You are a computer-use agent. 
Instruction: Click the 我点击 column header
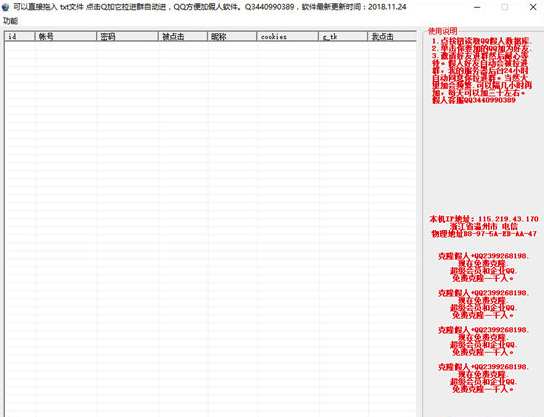tap(392, 36)
